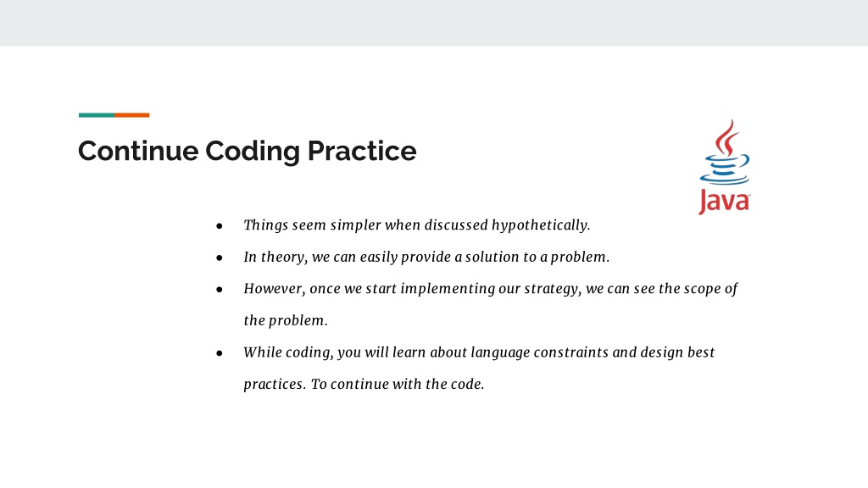Click the wrapped line "the problem."
The height and width of the screenshot is (488, 868).
coord(286,320)
